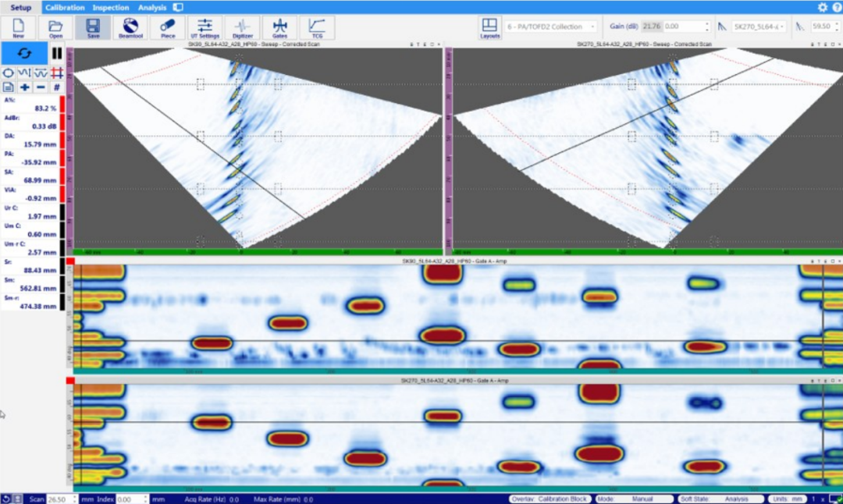
Task: Click the probe icon before SK270 dropdown
Action: (x=722, y=27)
